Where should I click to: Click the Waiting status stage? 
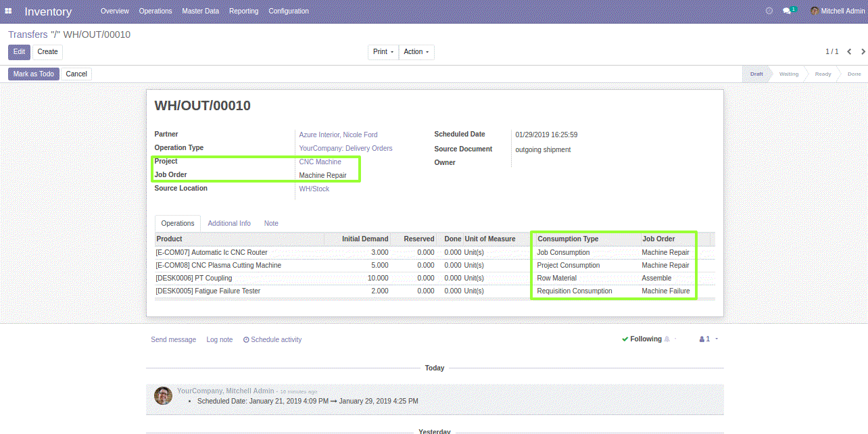[x=789, y=74]
